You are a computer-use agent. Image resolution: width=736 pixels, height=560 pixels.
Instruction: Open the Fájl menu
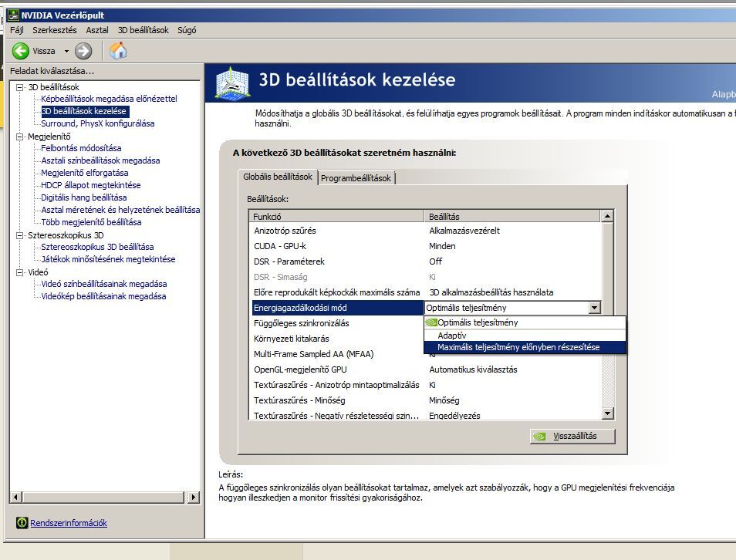16,30
